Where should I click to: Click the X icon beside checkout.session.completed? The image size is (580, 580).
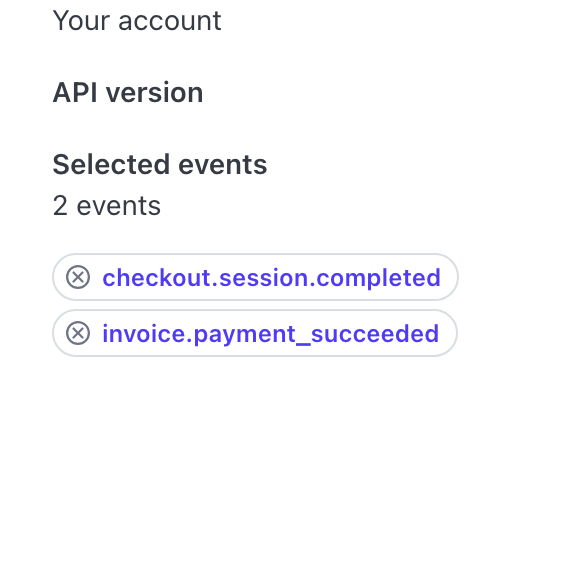click(78, 277)
